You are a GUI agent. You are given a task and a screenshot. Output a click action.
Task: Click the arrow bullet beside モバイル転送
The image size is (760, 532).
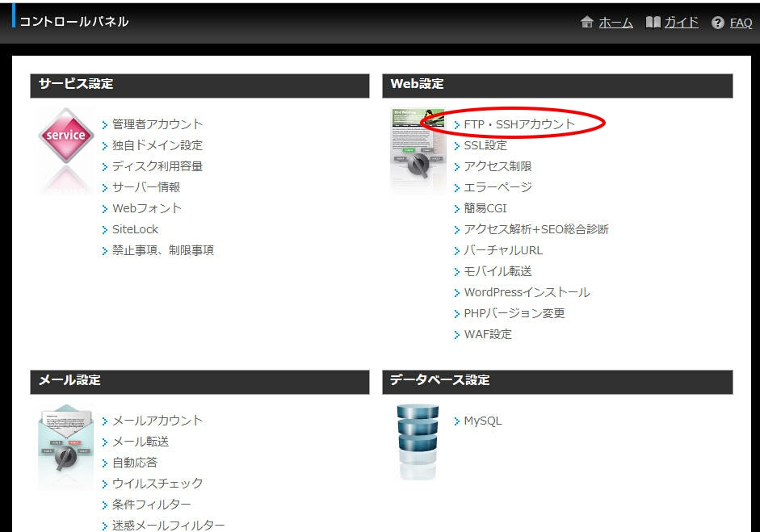click(456, 272)
